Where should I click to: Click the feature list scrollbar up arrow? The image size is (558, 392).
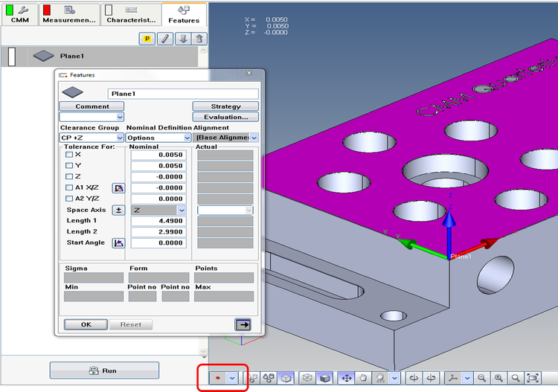[x=203, y=50]
